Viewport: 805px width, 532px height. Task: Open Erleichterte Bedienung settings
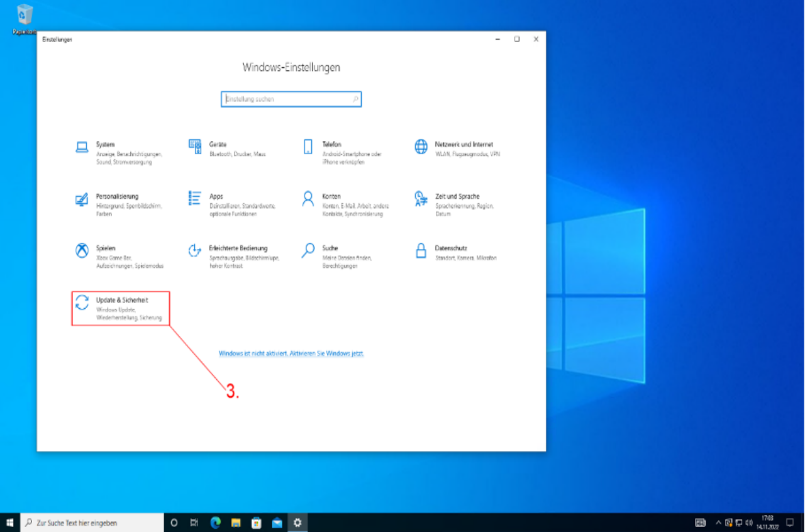238,249
